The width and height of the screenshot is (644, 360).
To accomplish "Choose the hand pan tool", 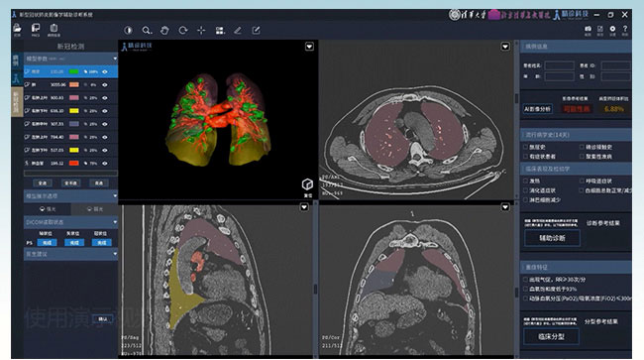I will (x=164, y=31).
